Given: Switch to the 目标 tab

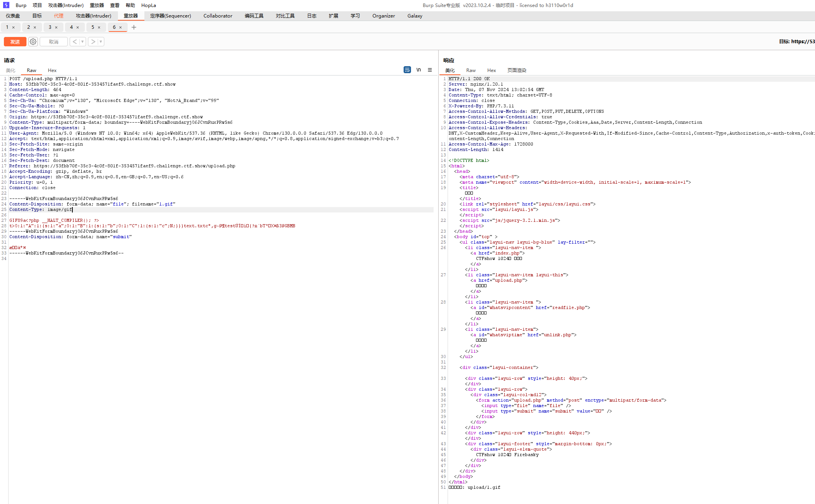Looking at the screenshot, I should [x=37, y=16].
